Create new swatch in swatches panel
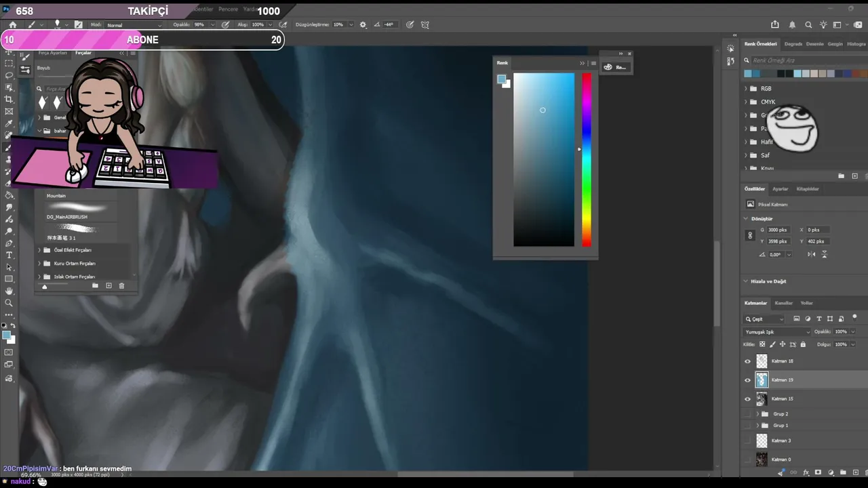This screenshot has height=488, width=868. click(x=854, y=176)
